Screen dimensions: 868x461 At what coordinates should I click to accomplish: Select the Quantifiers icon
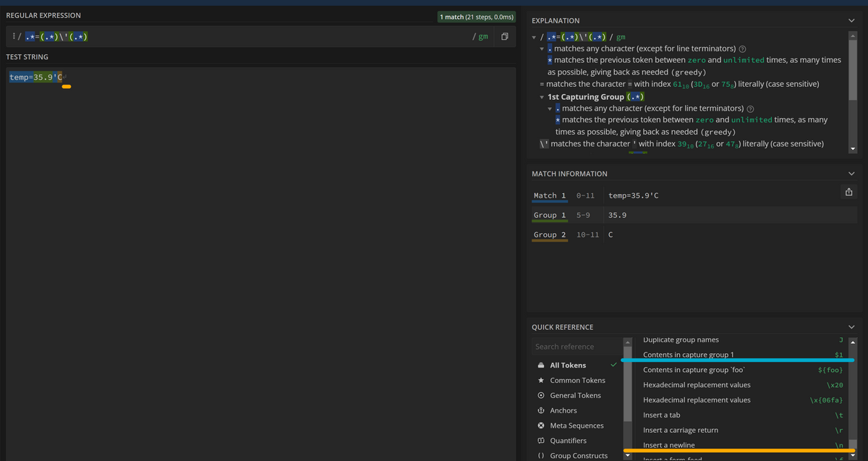click(541, 441)
